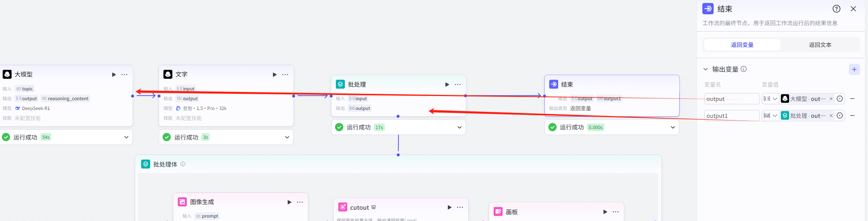The height and width of the screenshot is (221, 868).
Task: Open type dropdown for output variable
Action: click(x=770, y=99)
